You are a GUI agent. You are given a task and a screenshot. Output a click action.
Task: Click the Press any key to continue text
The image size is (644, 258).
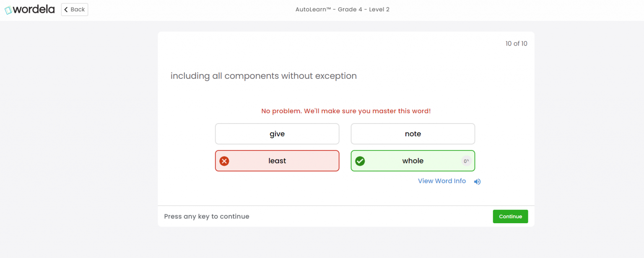coord(207,217)
